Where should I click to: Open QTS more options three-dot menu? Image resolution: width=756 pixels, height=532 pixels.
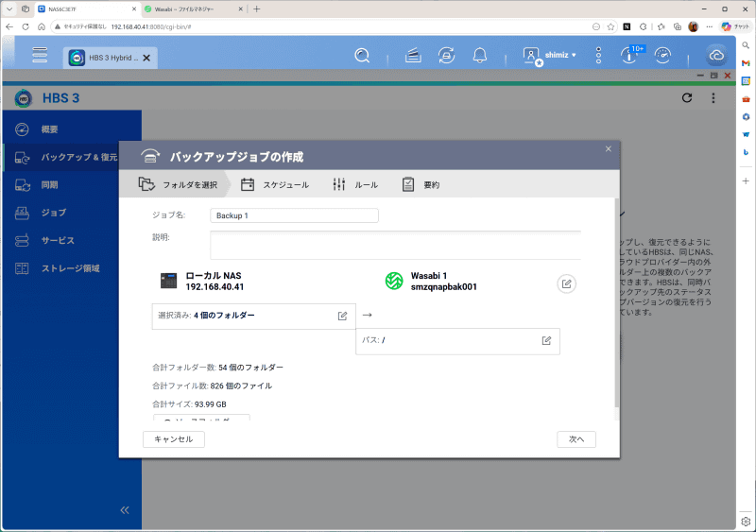tap(598, 56)
